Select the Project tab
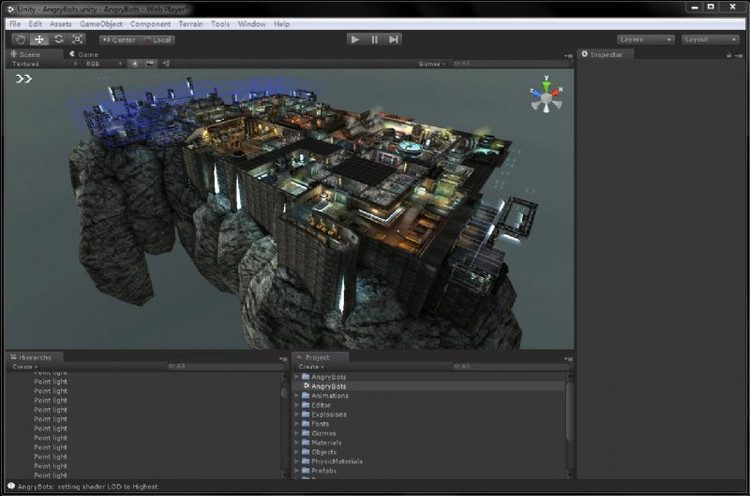Viewport: 750px width, 496px height. pyautogui.click(x=320, y=357)
